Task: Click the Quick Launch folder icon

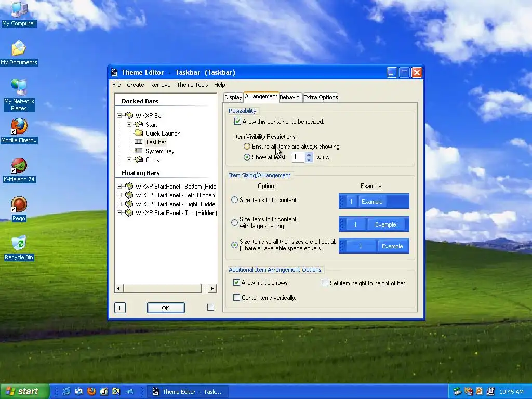Action: click(138, 134)
